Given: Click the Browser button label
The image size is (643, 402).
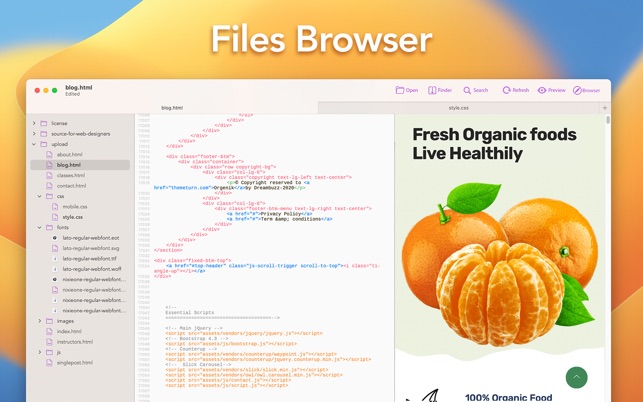Looking at the screenshot, I should pos(591,90).
